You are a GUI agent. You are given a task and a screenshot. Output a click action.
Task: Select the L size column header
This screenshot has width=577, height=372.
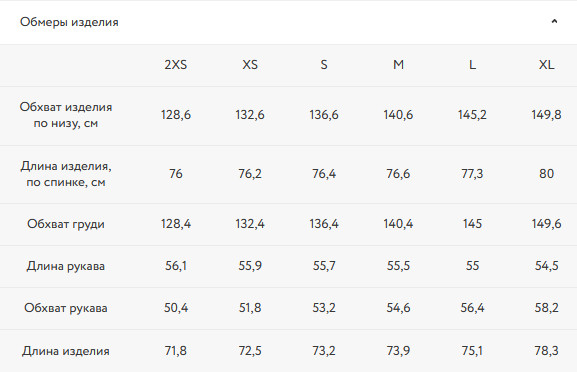(472, 65)
